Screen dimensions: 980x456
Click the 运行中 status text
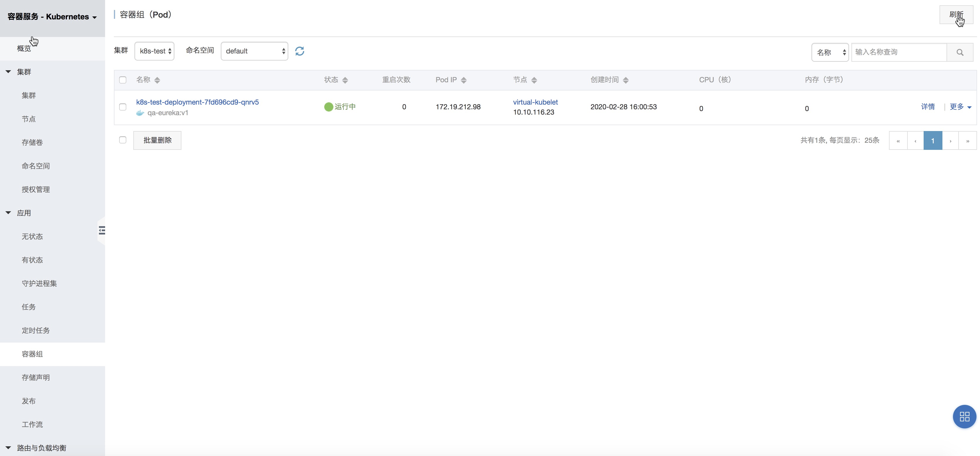[x=345, y=107]
